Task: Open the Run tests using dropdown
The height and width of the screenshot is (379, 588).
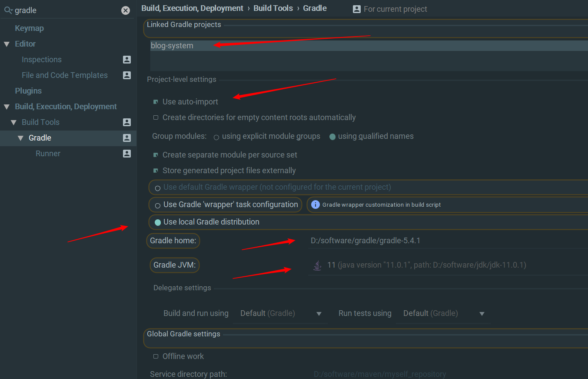Action: [x=443, y=313]
